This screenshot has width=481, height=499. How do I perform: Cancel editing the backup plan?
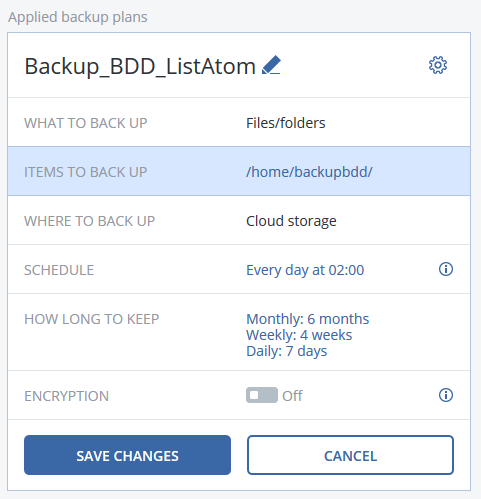350,455
